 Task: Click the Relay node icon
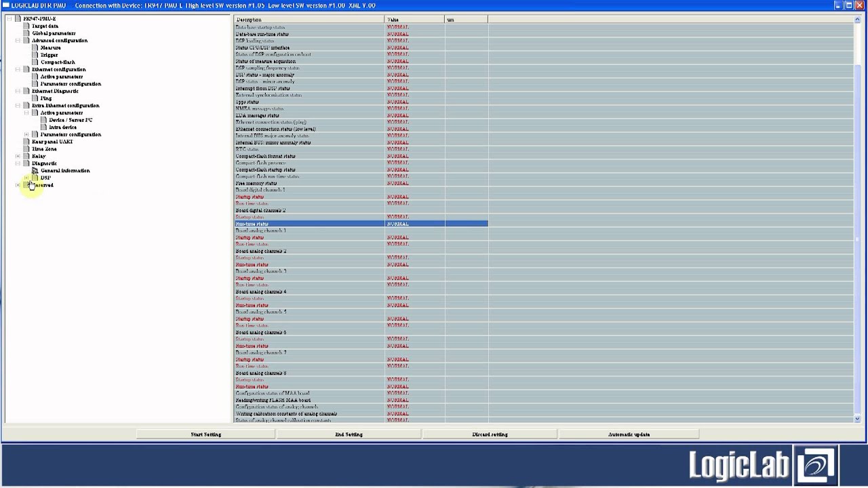tap(26, 156)
